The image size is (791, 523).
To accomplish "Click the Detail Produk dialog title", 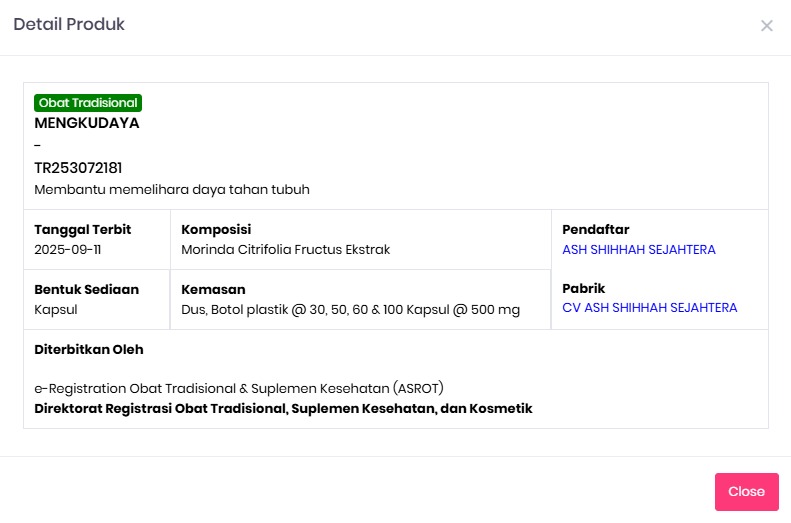I will coord(69,25).
